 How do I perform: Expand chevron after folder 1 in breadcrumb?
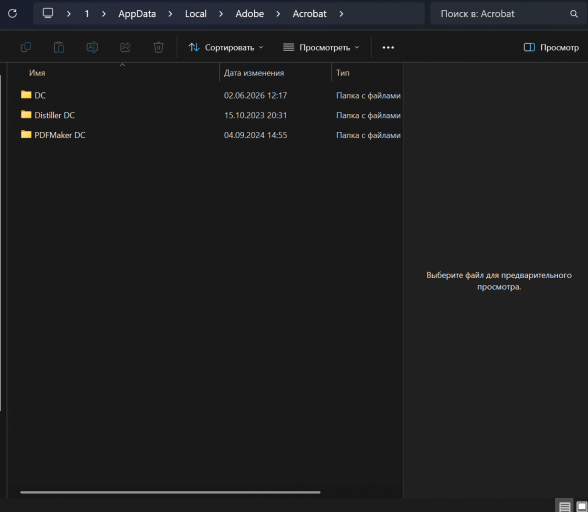[x=104, y=14]
